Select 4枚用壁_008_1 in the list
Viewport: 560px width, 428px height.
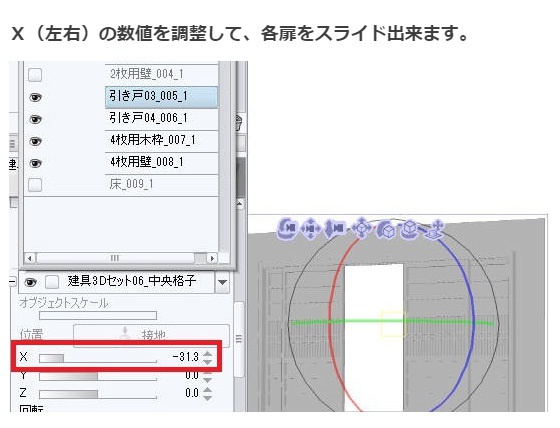[x=161, y=163]
